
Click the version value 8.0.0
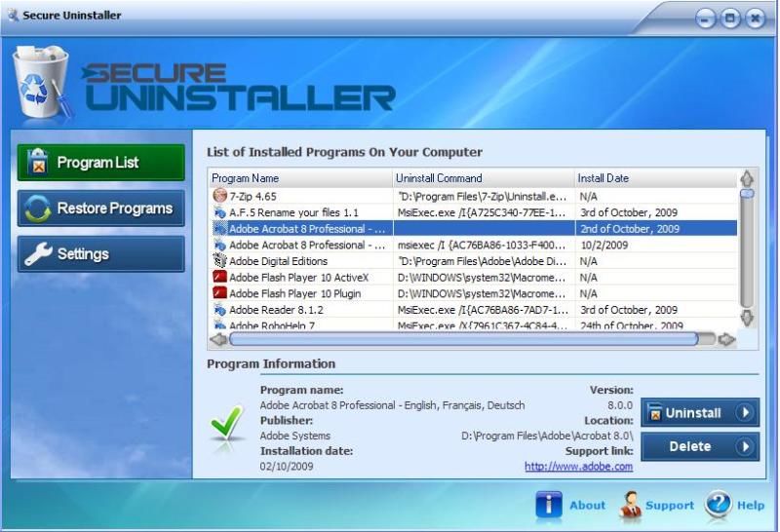(x=620, y=405)
